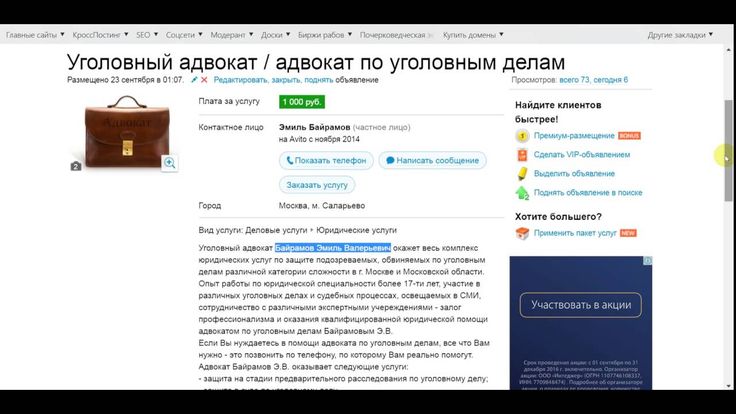Screen dimensions: 736x414
Task: Click the highlighted text Байрамов Эмиль Валерьевич
Action: [333, 248]
